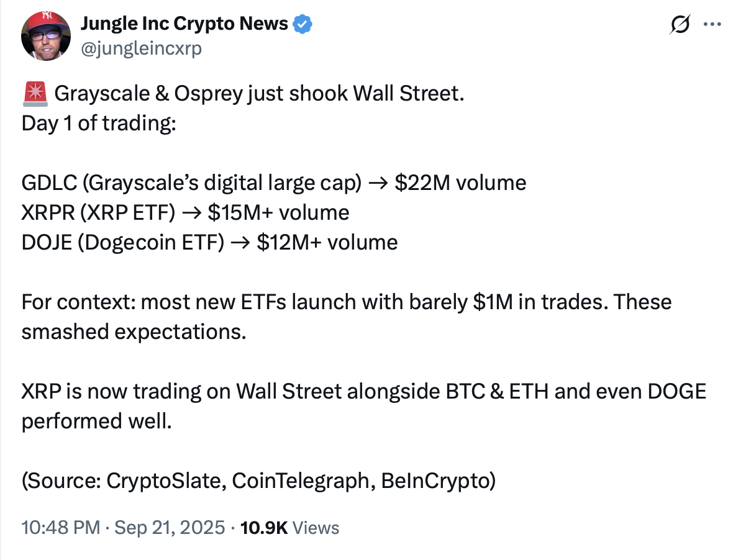The height and width of the screenshot is (560, 738).
Task: Open the three-dot more options menu
Action: tap(712, 24)
